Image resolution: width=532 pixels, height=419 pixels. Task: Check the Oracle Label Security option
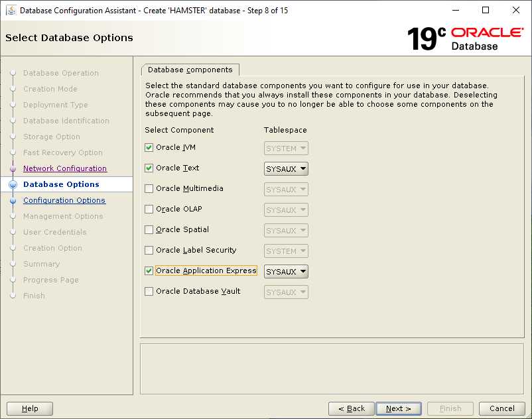[x=149, y=250]
